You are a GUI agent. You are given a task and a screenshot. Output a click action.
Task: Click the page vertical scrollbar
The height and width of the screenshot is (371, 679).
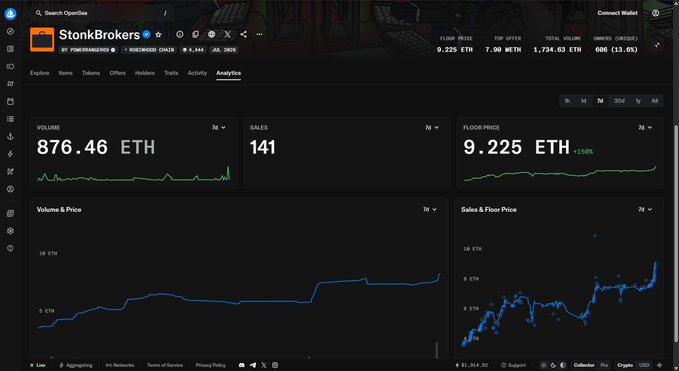click(676, 234)
